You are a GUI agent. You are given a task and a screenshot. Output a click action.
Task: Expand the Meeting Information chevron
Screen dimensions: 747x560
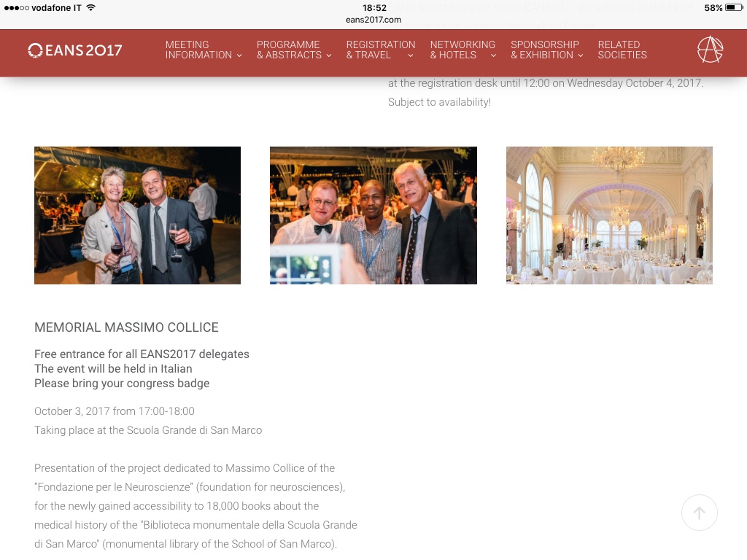click(239, 55)
